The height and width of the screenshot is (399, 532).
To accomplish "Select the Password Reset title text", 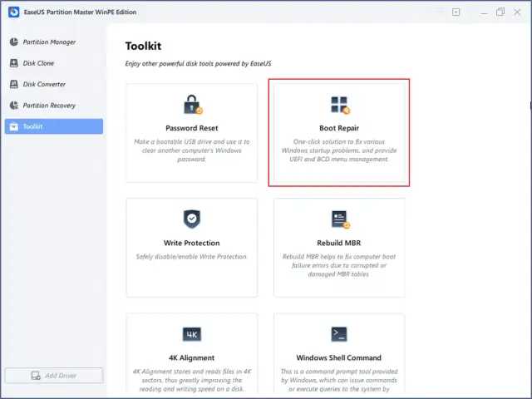I will (192, 129).
